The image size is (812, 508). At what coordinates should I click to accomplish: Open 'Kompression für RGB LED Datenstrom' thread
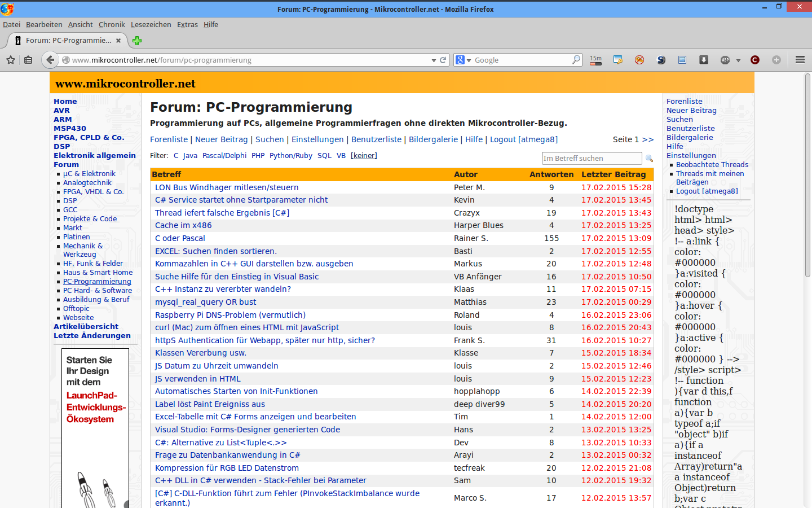click(x=227, y=468)
